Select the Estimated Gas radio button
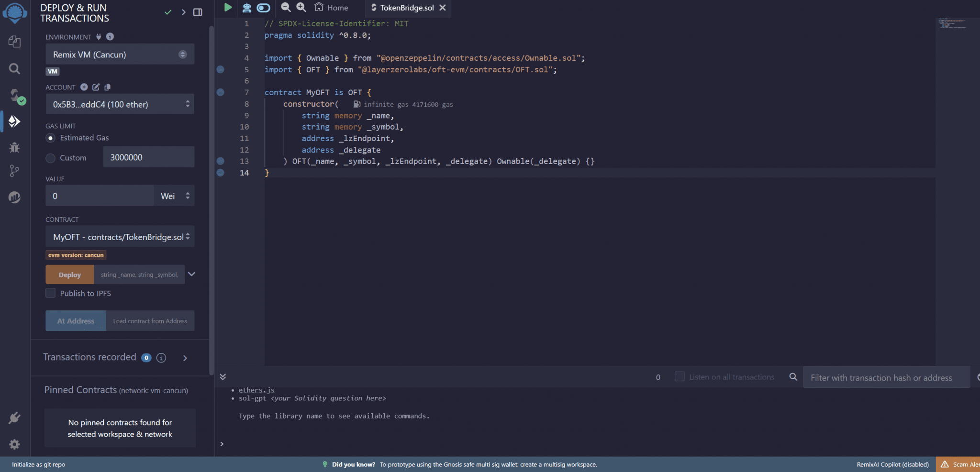The height and width of the screenshot is (472, 980). [x=51, y=138]
